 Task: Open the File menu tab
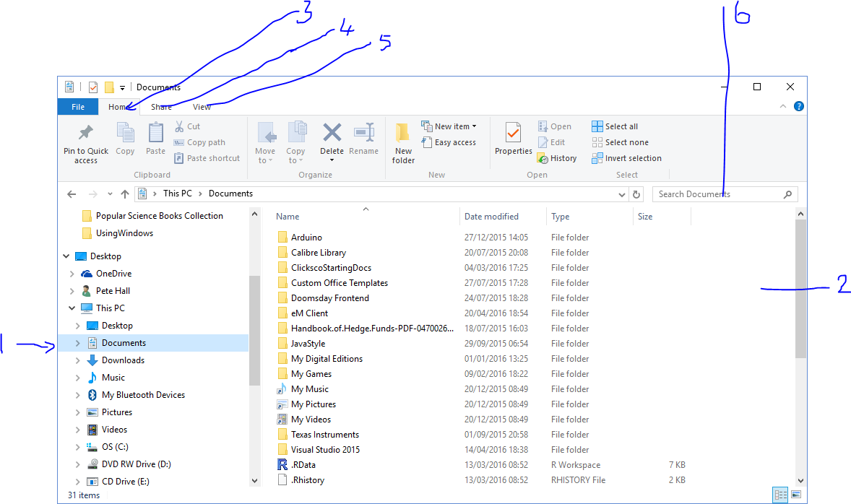78,107
